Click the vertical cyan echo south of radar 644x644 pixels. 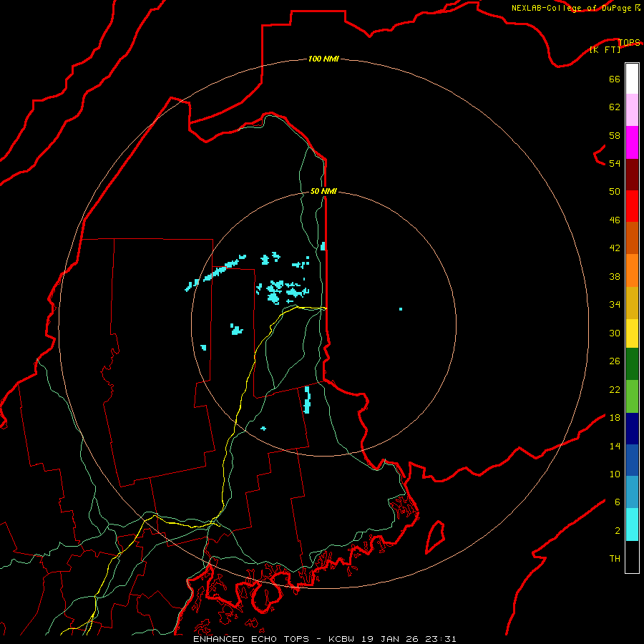pos(307,399)
